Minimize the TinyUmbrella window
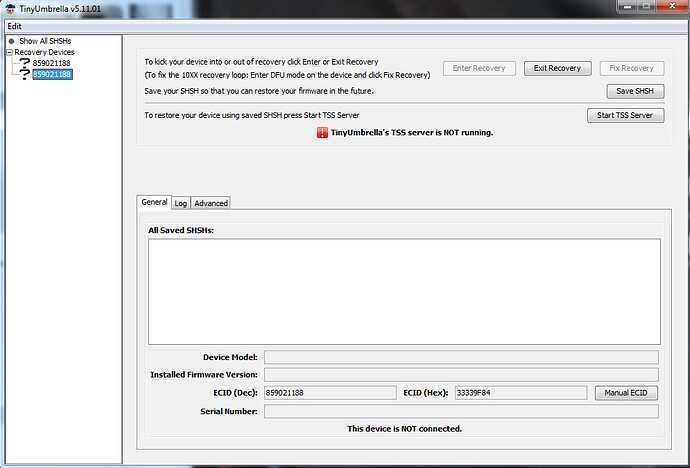 pyautogui.click(x=628, y=7)
